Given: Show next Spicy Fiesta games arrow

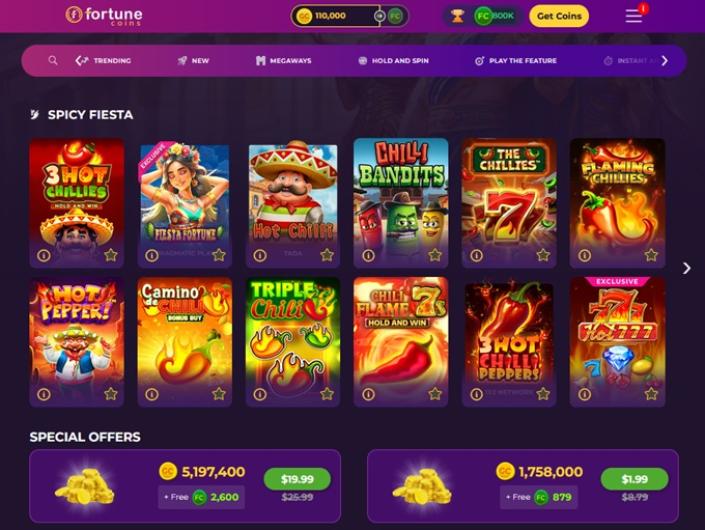Looking at the screenshot, I should point(686,268).
